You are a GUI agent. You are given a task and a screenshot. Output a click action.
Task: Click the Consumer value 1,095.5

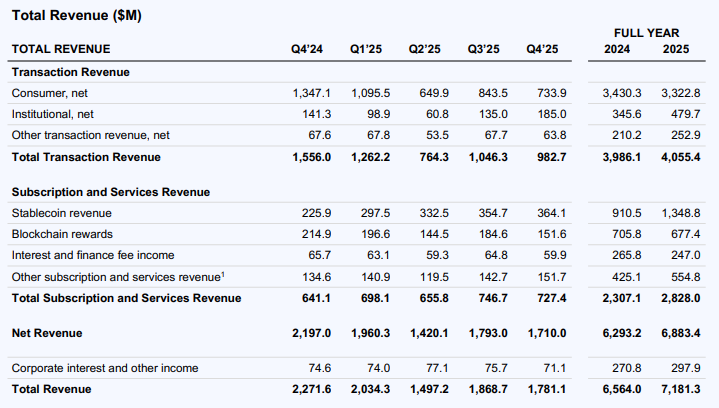click(x=371, y=93)
